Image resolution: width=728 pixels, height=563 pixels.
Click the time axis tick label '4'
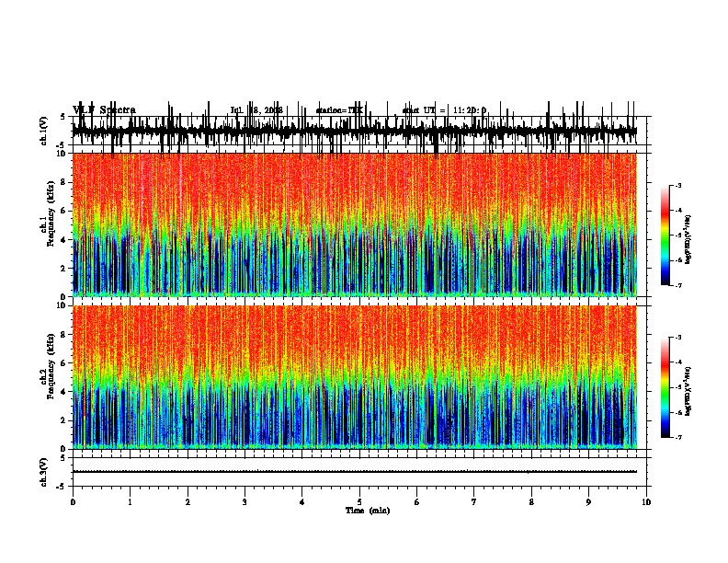pyautogui.click(x=302, y=502)
